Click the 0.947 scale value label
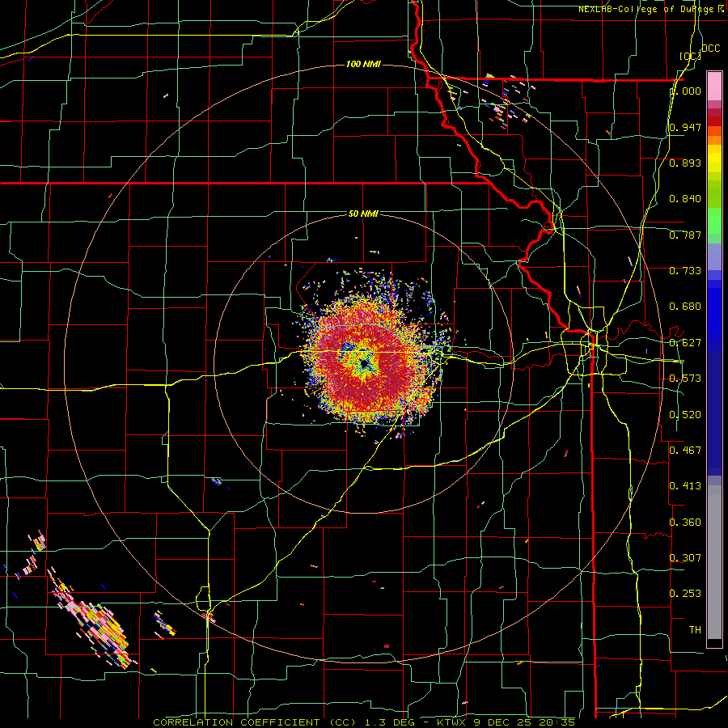Image resolution: width=728 pixels, height=728 pixels. (685, 127)
